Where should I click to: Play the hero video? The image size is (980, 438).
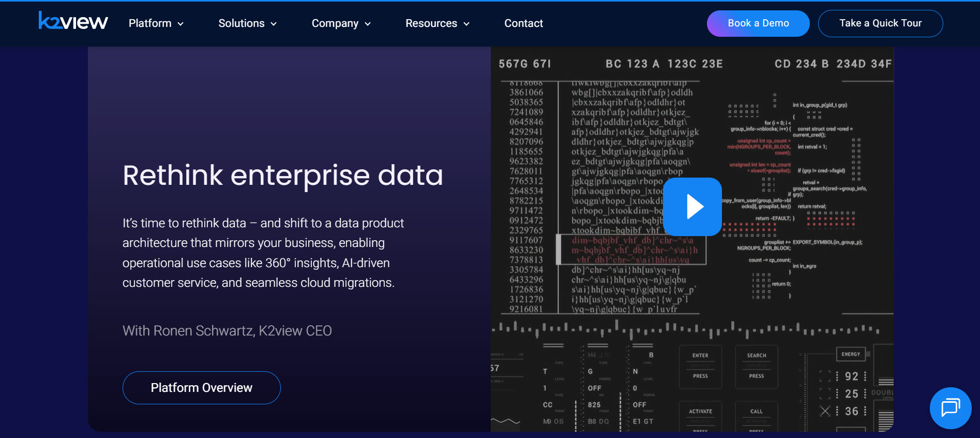click(x=692, y=207)
